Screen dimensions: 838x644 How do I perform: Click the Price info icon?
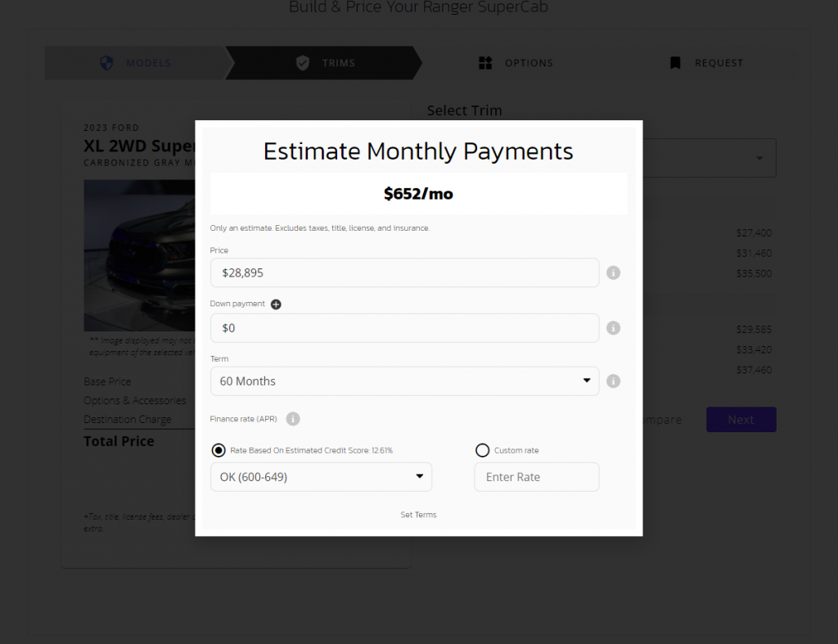613,272
